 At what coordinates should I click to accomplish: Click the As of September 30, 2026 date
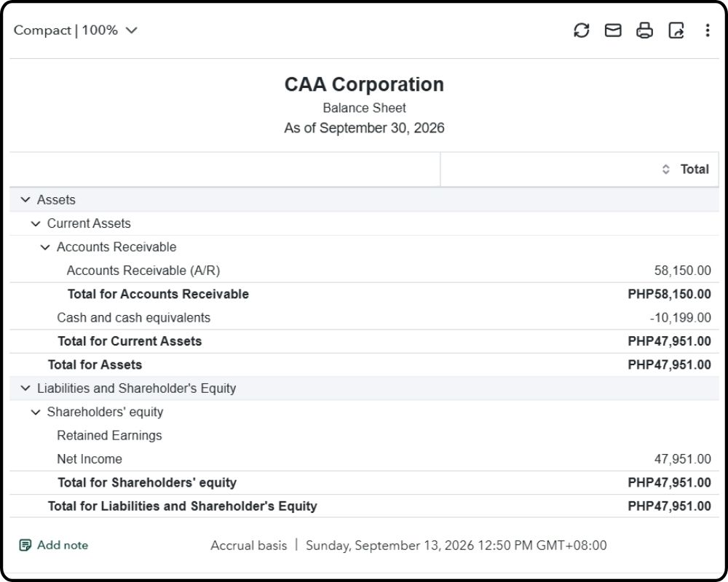click(364, 128)
